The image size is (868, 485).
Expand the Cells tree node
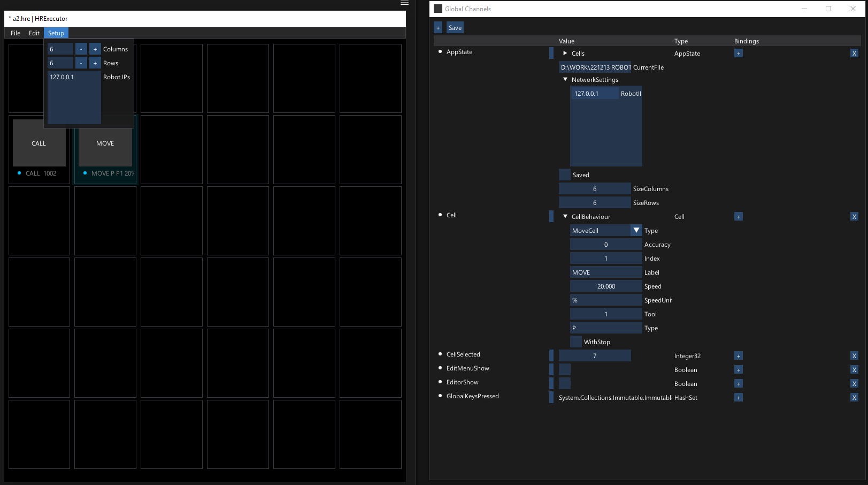tap(565, 53)
